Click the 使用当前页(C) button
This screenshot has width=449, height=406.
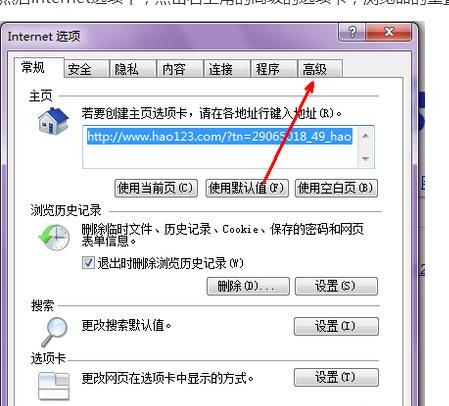pos(156,188)
